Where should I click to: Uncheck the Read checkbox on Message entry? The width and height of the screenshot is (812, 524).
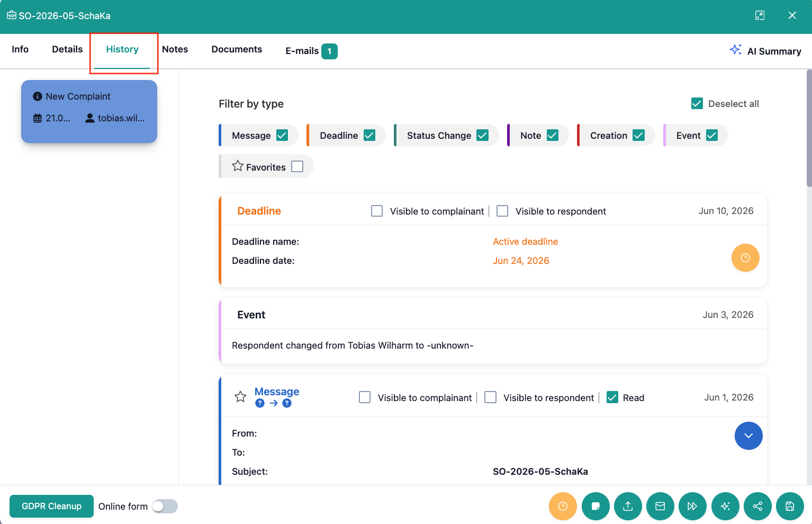tap(612, 397)
